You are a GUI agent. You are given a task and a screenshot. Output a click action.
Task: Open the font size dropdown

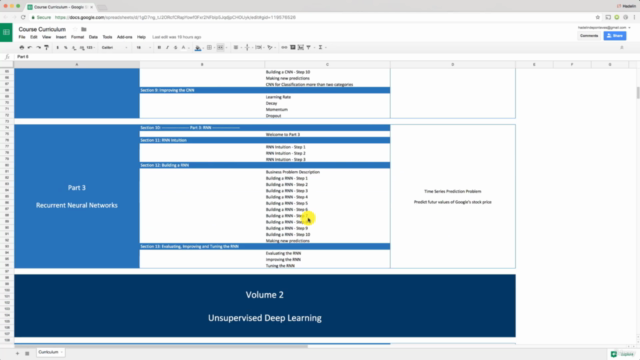(x=143, y=47)
